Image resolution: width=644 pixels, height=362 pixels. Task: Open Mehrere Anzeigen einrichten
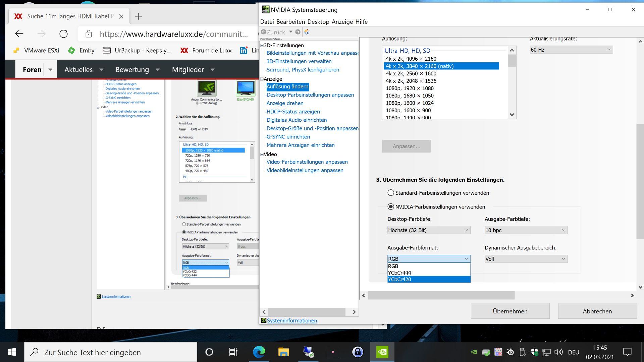pyautogui.click(x=300, y=145)
